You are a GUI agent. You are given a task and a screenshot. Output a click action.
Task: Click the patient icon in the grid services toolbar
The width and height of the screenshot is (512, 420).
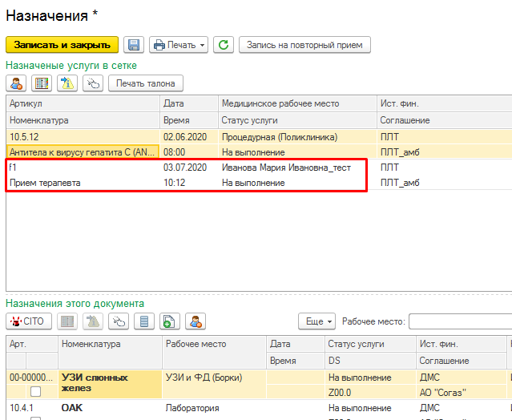[18, 83]
